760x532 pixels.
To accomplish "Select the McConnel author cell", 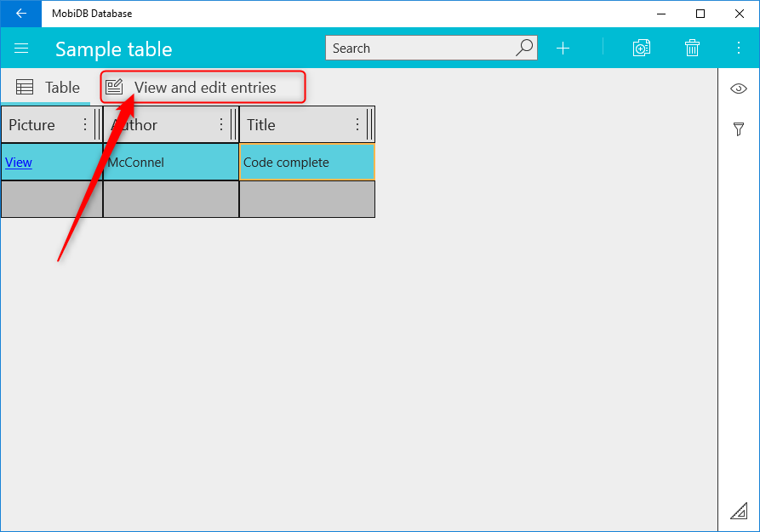I will [x=171, y=162].
